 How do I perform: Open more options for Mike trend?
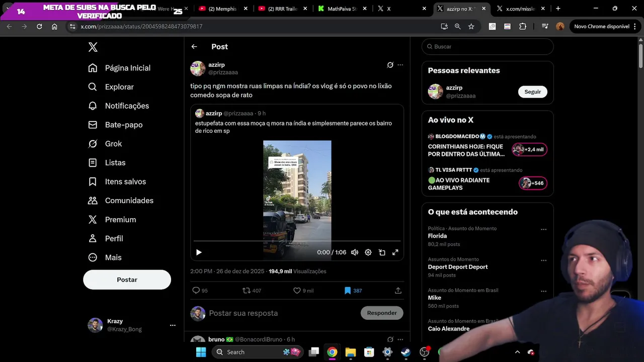543,291
